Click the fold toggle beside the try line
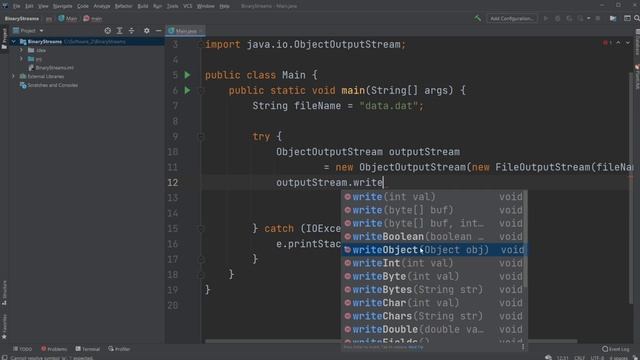Viewport: 640px width, 360px height. [200, 136]
